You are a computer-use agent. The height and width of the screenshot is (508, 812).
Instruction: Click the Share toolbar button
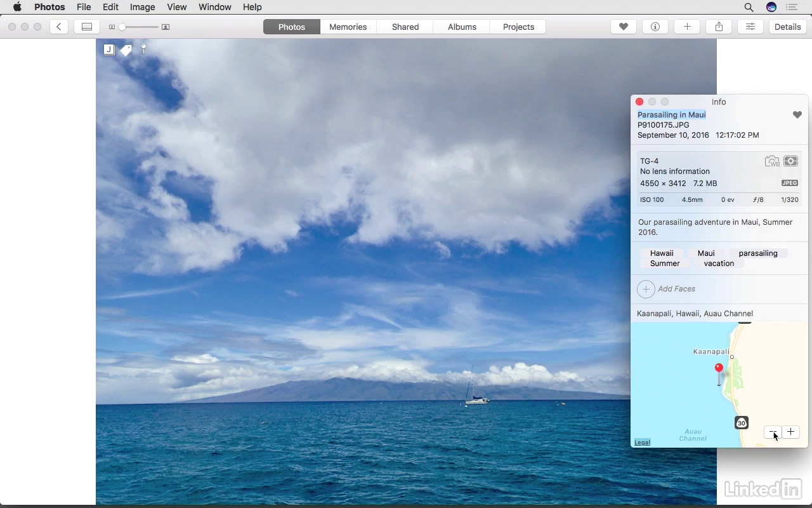click(x=719, y=27)
